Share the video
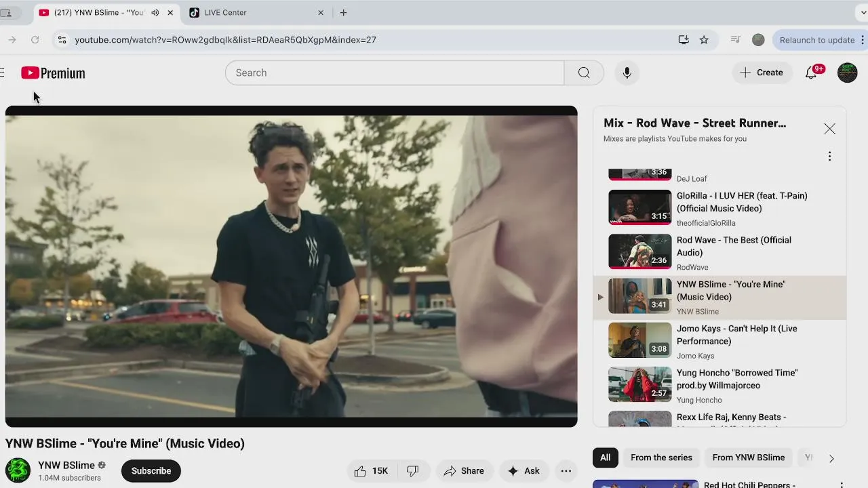 click(x=464, y=471)
